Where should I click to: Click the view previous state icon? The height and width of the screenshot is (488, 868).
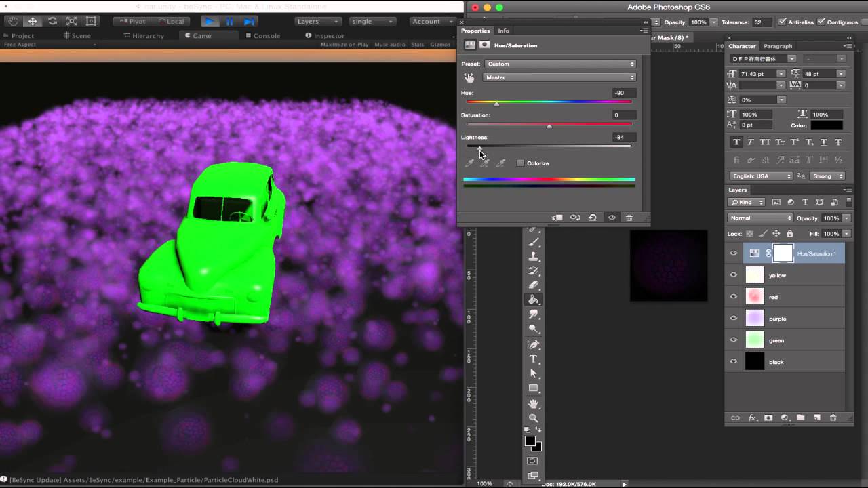click(575, 218)
